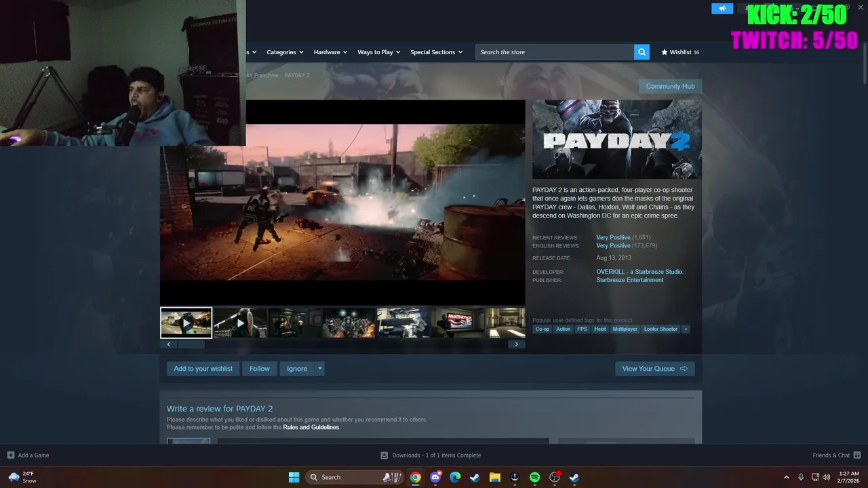Click the main trailer video player
This screenshot has height=488, width=868.
click(x=342, y=203)
